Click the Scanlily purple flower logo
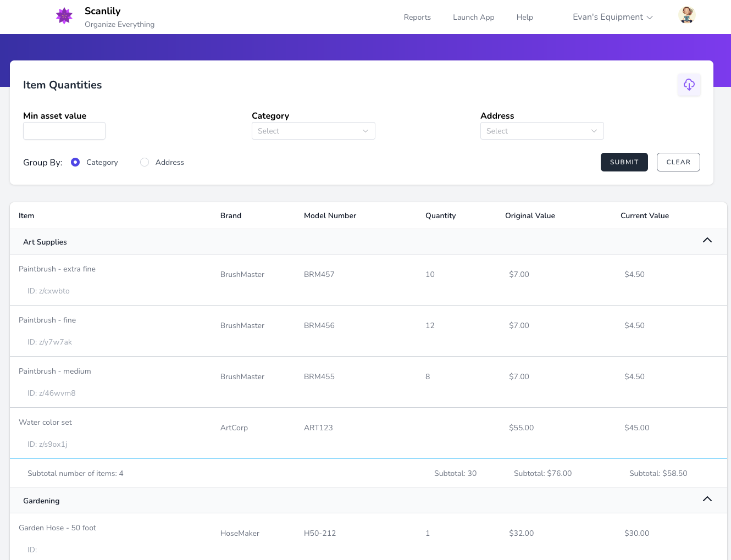Screen dimensions: 731x560 tap(64, 16)
